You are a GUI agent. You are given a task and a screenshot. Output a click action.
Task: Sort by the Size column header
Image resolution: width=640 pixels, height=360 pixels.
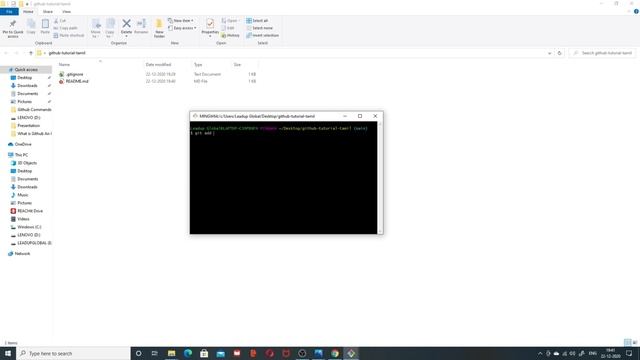pos(237,64)
